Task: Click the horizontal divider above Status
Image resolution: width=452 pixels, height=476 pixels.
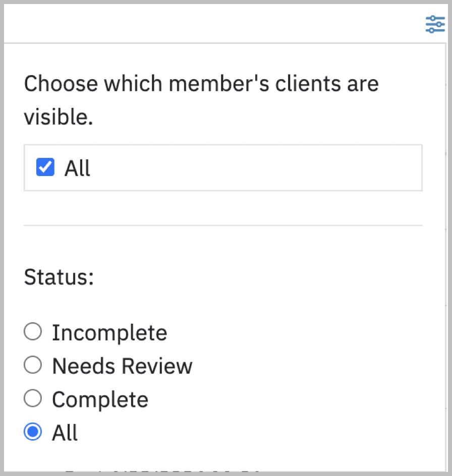Action: point(223,225)
